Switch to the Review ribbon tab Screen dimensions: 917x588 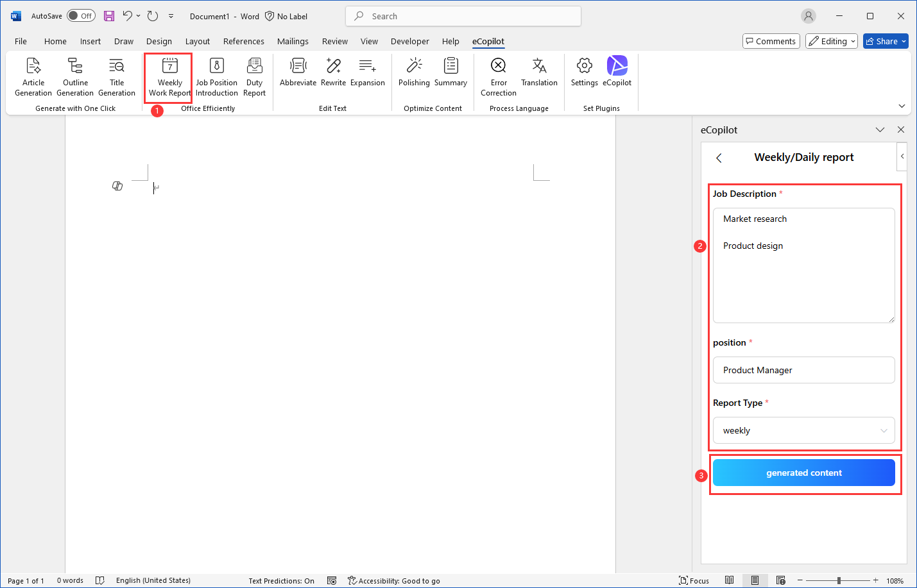pyautogui.click(x=334, y=40)
